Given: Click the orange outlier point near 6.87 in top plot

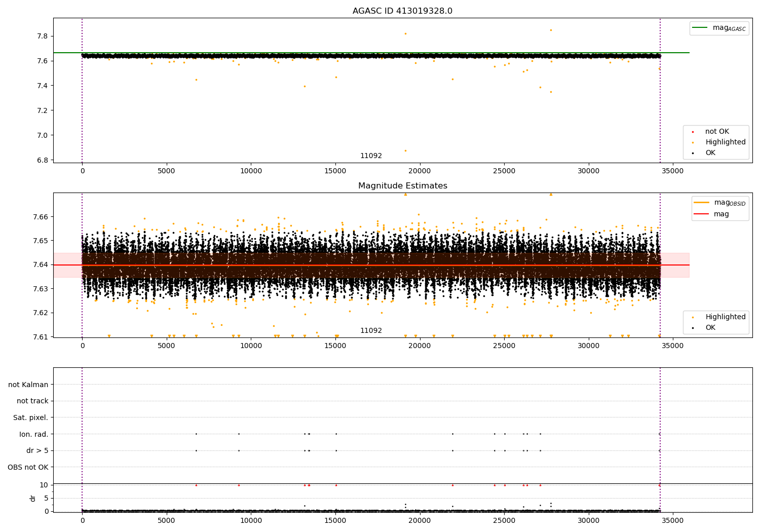Looking at the screenshot, I should [405, 150].
